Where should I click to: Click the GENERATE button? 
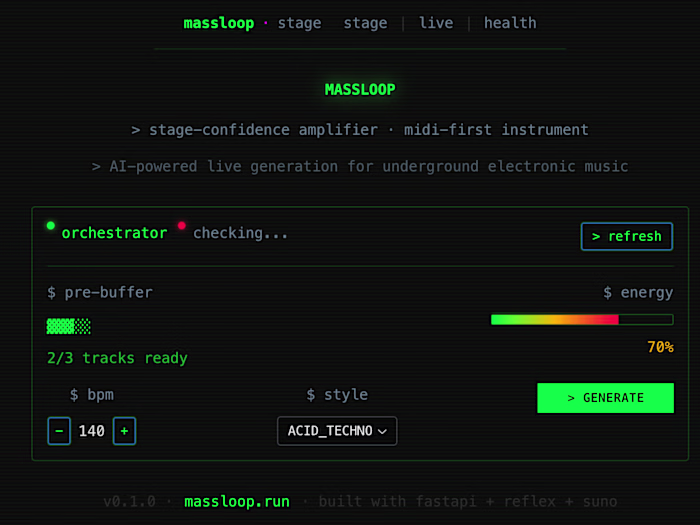click(605, 398)
